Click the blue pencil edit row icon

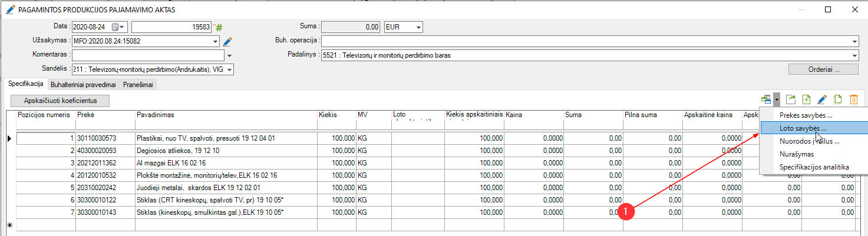pos(823,100)
